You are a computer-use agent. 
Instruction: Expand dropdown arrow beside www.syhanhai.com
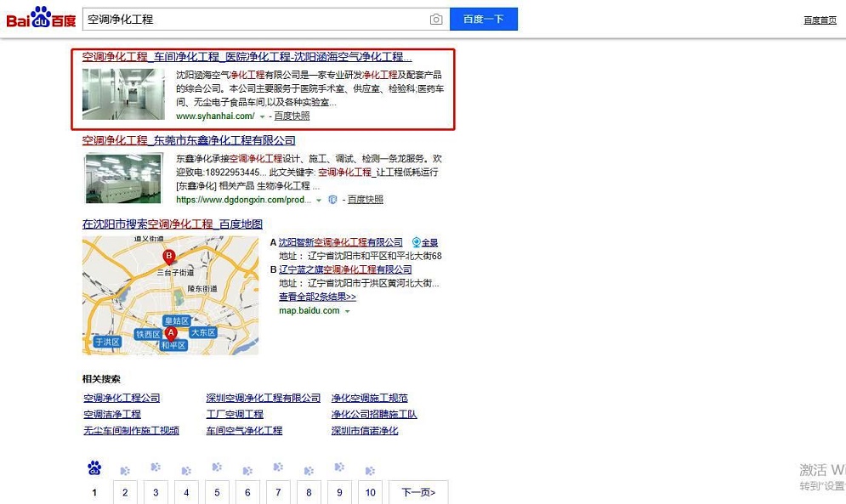click(262, 116)
